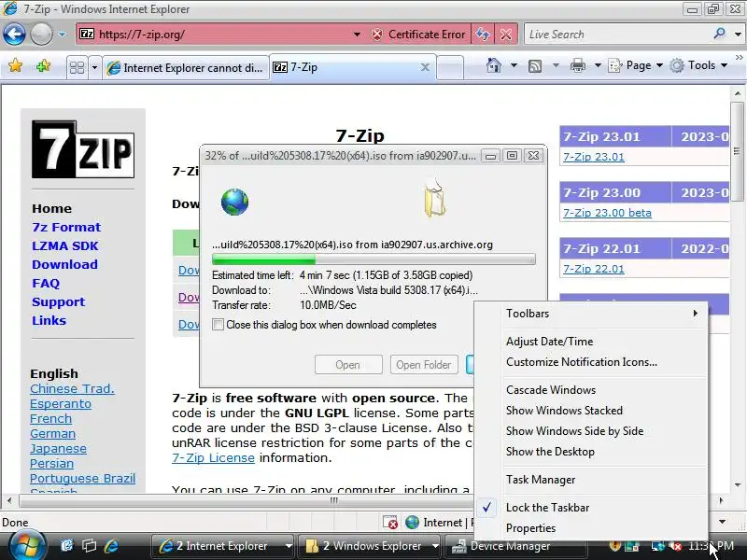The height and width of the screenshot is (560, 747).
Task: Click the greyed Forward navigation button
Action: pyautogui.click(x=41, y=34)
